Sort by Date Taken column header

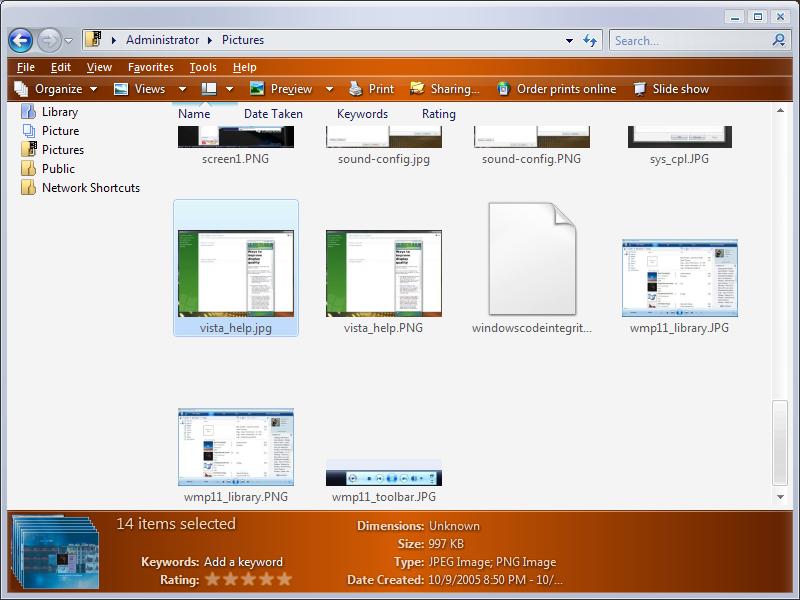pyautogui.click(x=273, y=114)
